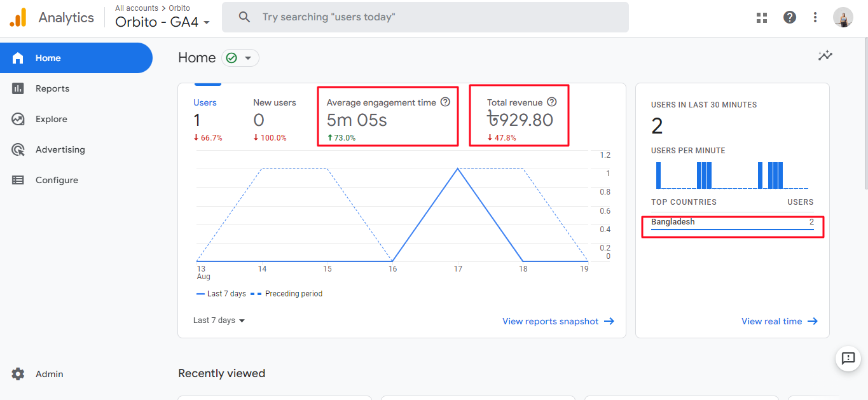Click the page vertical scrollbar
The width and height of the screenshot is (868, 400).
(x=865, y=114)
